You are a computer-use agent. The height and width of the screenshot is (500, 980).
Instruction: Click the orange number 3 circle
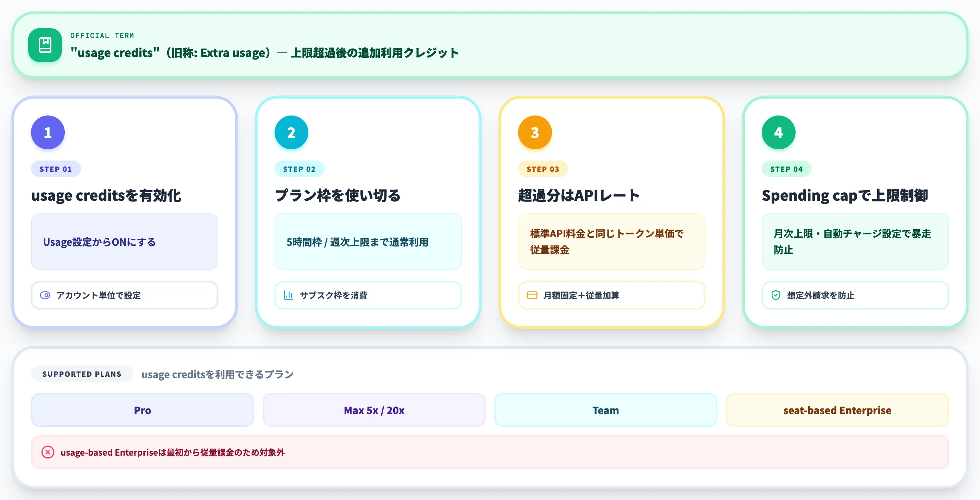point(534,132)
